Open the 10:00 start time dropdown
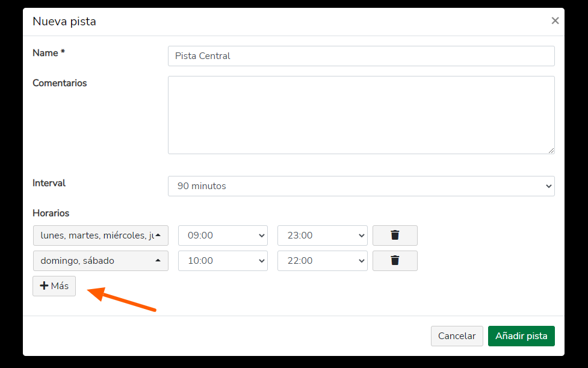 coord(223,261)
